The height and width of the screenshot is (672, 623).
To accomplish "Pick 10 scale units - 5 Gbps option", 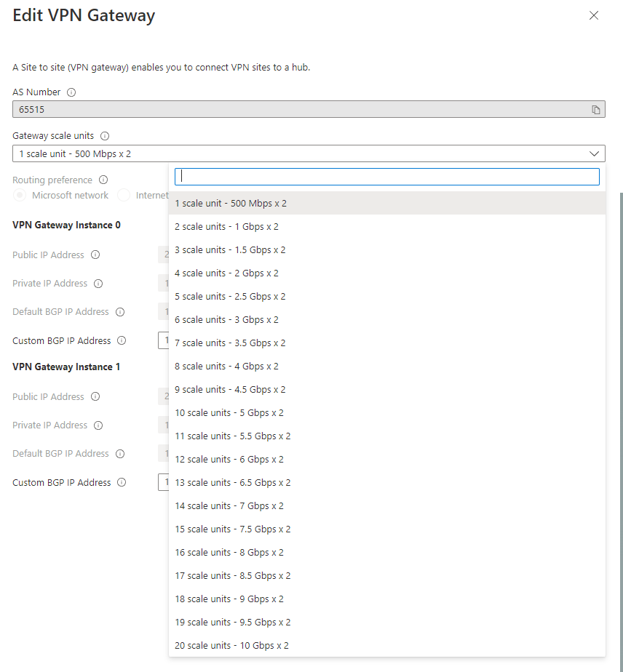I will 387,413.
